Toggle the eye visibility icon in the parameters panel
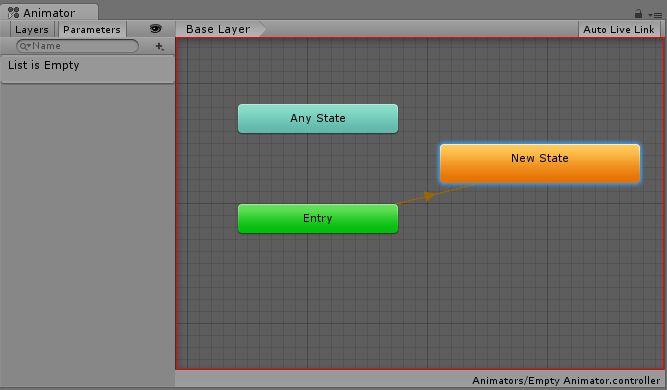The width and height of the screenshot is (667, 390). click(x=155, y=29)
